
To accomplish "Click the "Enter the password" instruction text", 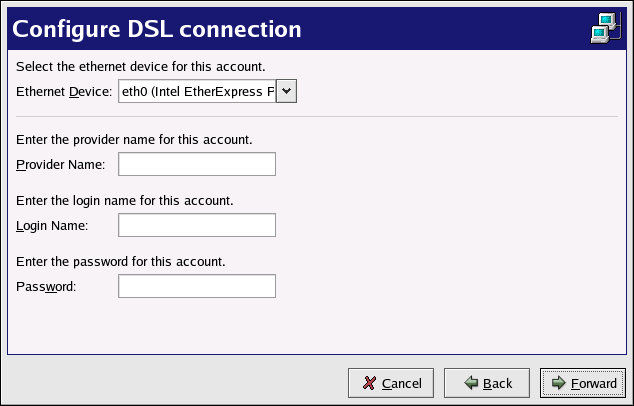I will (121, 261).
